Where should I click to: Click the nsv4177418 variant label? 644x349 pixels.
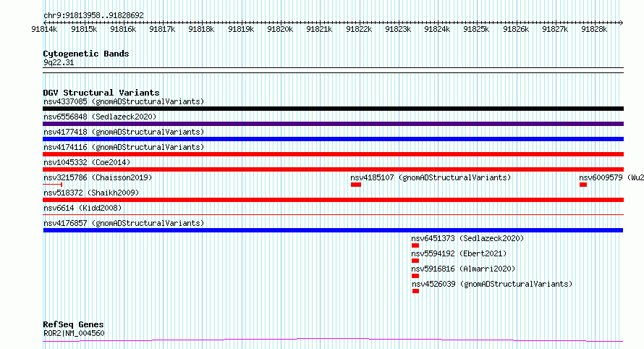click(124, 132)
